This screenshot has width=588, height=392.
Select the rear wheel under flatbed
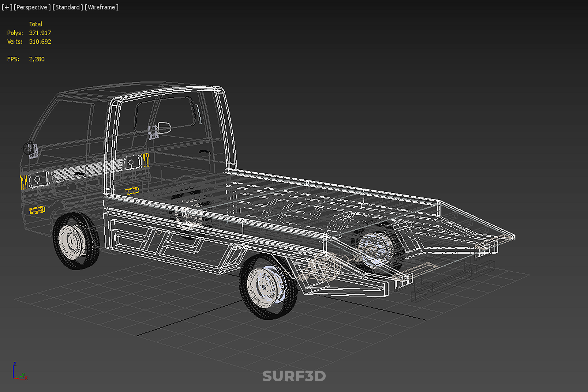[x=376, y=249]
